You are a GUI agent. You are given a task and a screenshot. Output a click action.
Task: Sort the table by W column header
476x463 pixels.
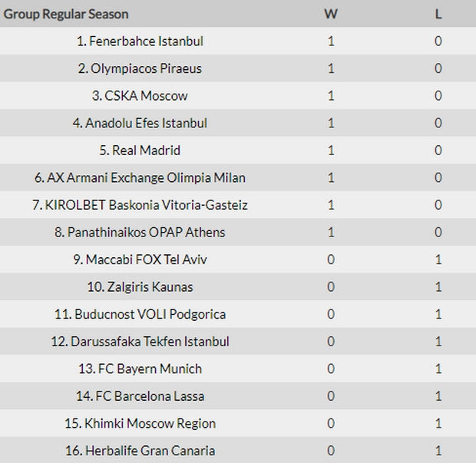pos(331,14)
